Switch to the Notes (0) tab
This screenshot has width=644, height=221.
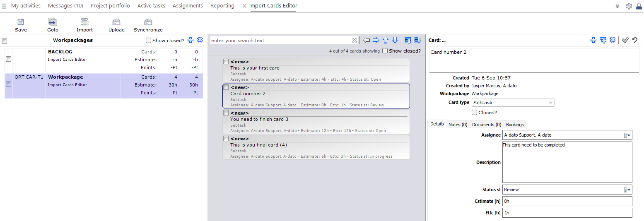pos(458,125)
